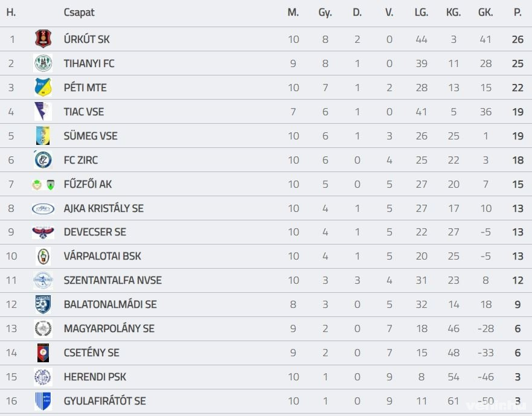
Task: Sort table by the P. points column
Action: point(518,12)
